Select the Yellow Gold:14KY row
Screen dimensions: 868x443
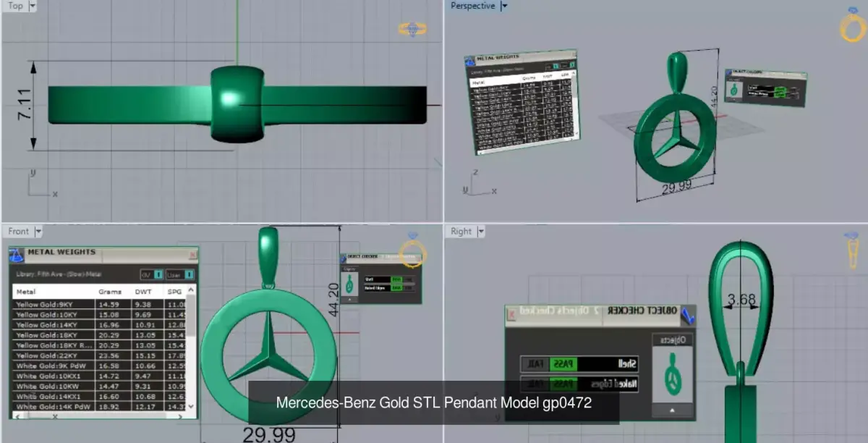[99, 325]
